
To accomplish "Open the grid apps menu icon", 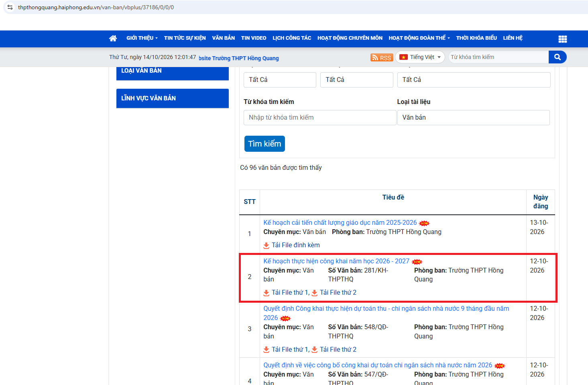I will (x=563, y=39).
